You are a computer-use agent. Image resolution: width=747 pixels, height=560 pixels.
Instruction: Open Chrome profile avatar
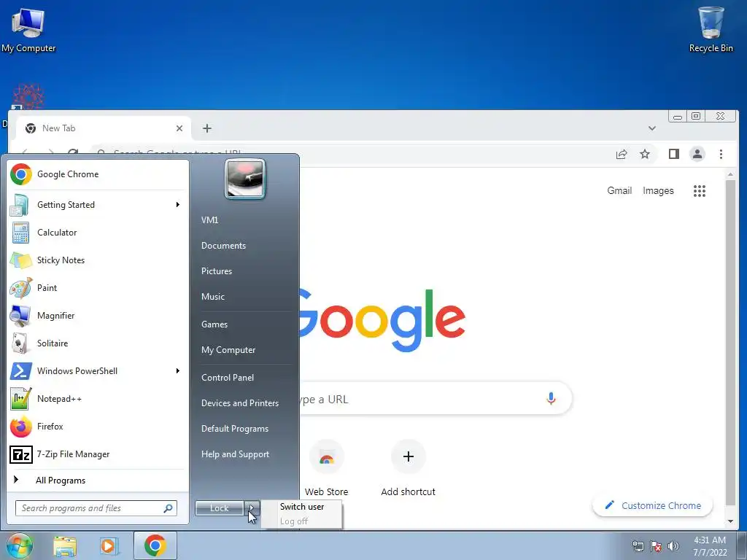point(697,154)
